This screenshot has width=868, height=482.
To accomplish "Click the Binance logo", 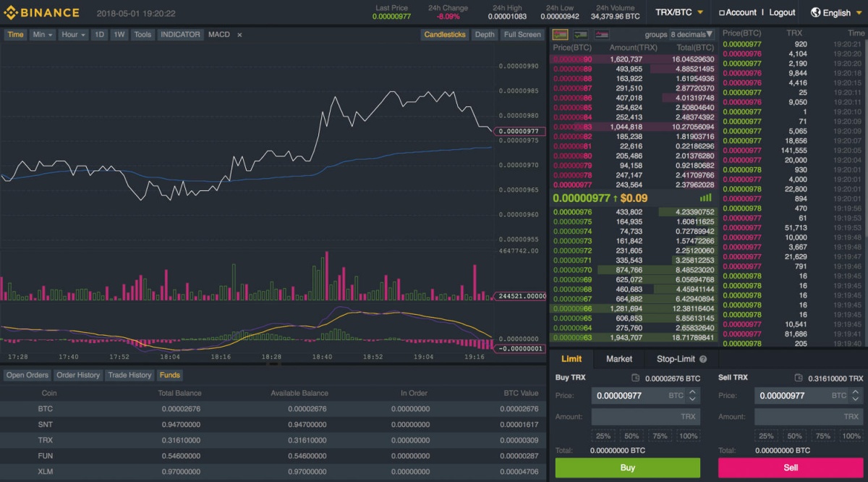I will pyautogui.click(x=41, y=13).
